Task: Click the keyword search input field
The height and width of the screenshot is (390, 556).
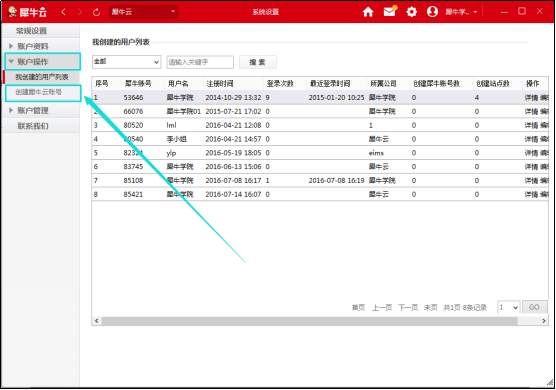Action: coord(200,62)
